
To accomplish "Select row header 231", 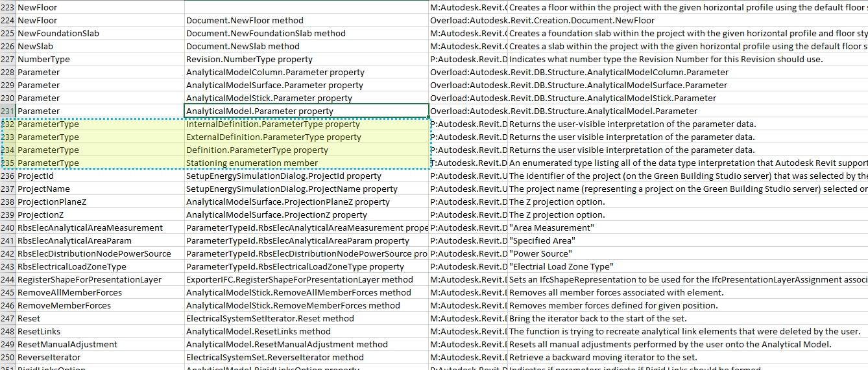I will pyautogui.click(x=8, y=111).
